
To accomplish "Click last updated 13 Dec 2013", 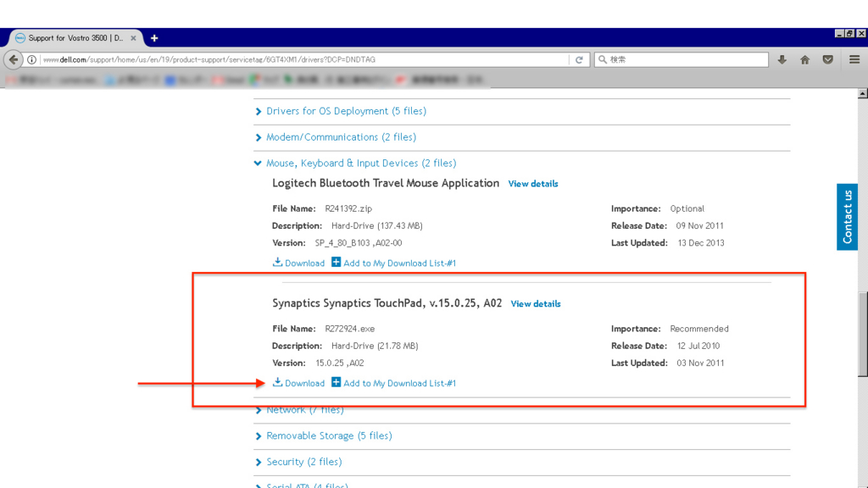I will (x=701, y=243).
